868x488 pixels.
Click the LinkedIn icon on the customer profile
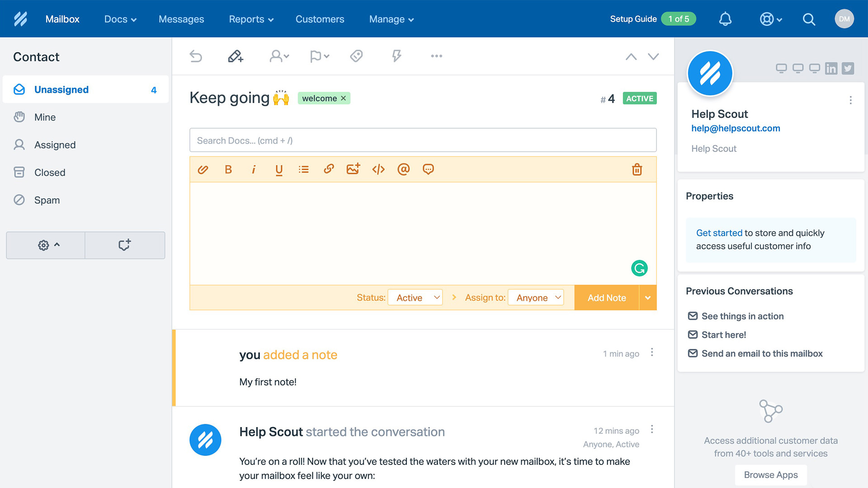[x=831, y=68]
